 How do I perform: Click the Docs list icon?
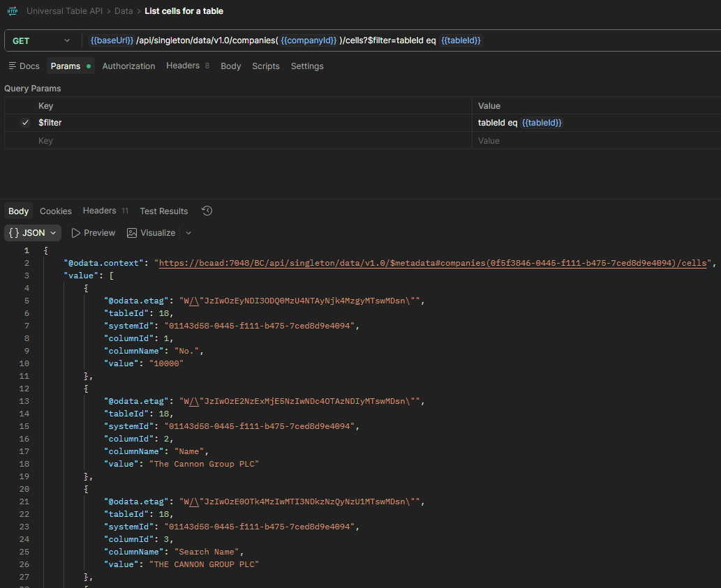[13, 66]
